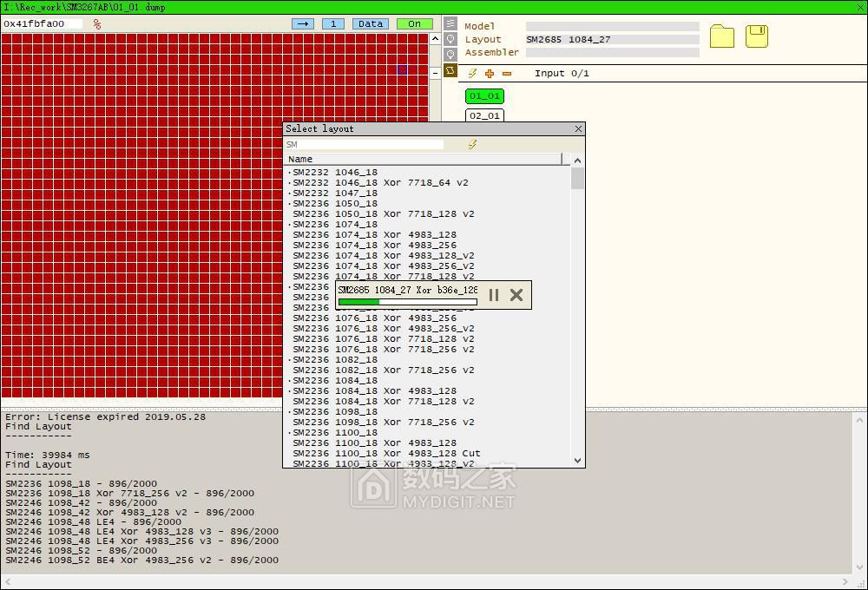The width and height of the screenshot is (868, 590).
Task: Select 'SM2232 1046_18' layout
Action: (x=335, y=173)
